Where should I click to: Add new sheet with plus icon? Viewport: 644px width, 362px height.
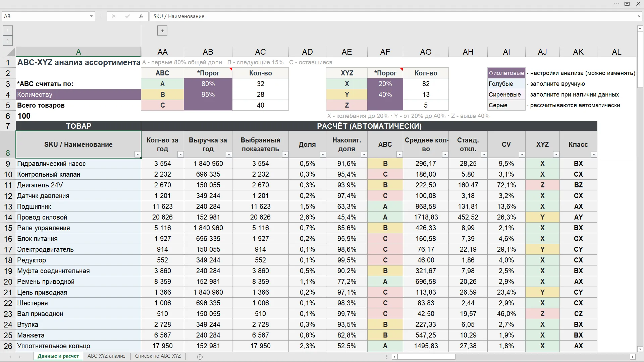click(x=200, y=357)
